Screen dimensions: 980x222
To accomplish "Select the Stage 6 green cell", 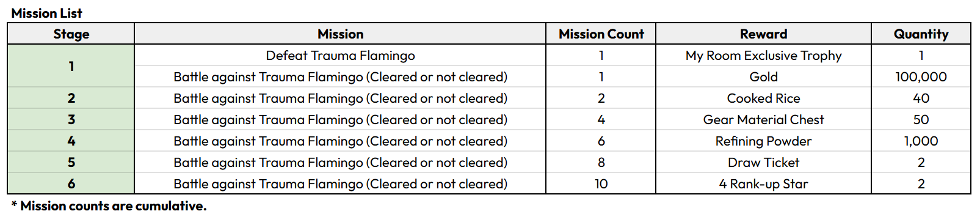I will click(71, 184).
